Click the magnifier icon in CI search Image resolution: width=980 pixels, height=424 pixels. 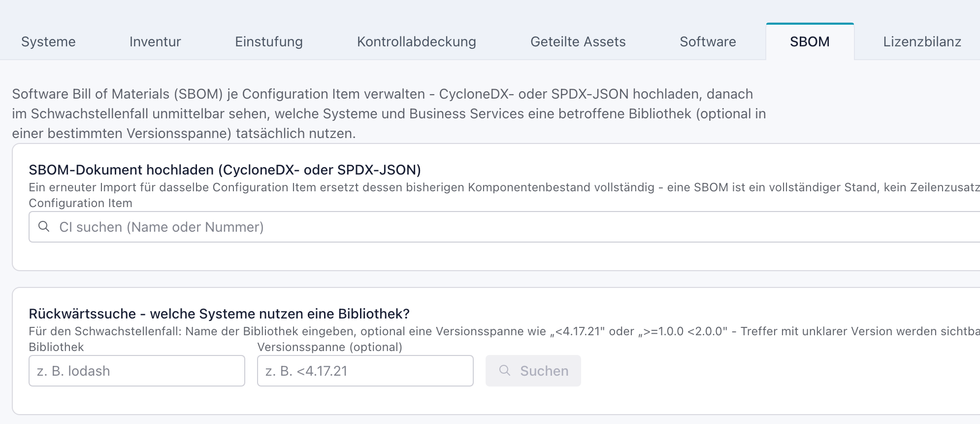pyautogui.click(x=44, y=227)
